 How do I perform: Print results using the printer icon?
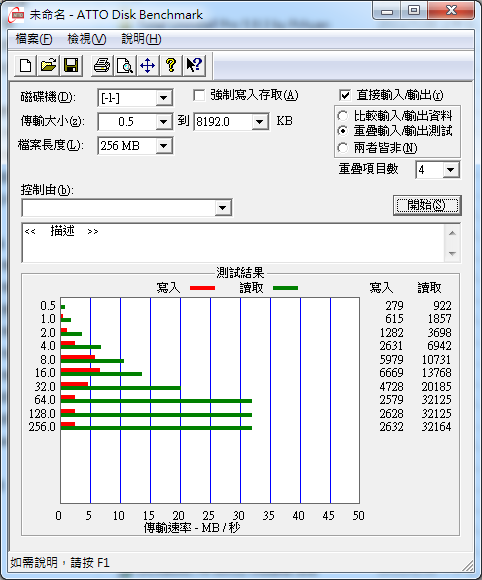click(x=102, y=66)
